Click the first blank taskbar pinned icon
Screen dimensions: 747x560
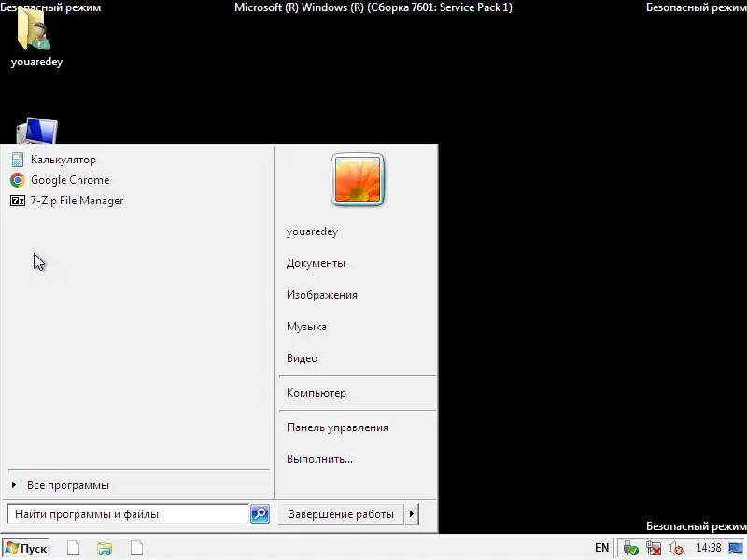[74, 548]
